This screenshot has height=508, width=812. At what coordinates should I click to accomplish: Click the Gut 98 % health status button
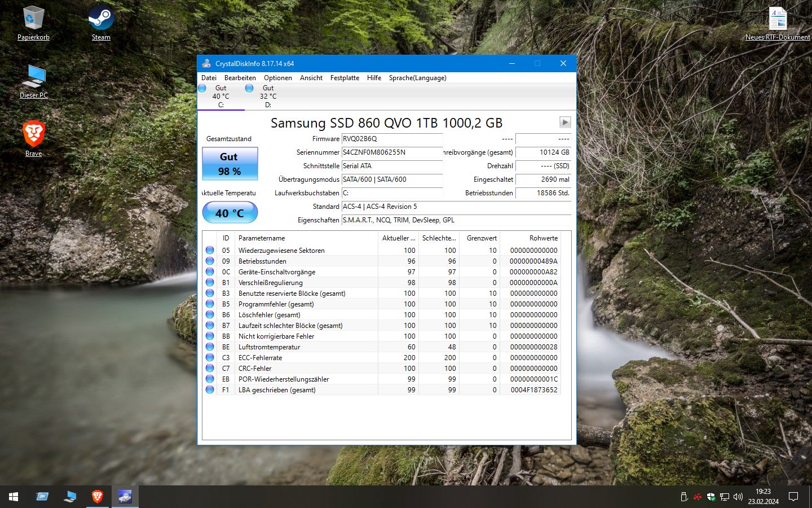coord(230,164)
